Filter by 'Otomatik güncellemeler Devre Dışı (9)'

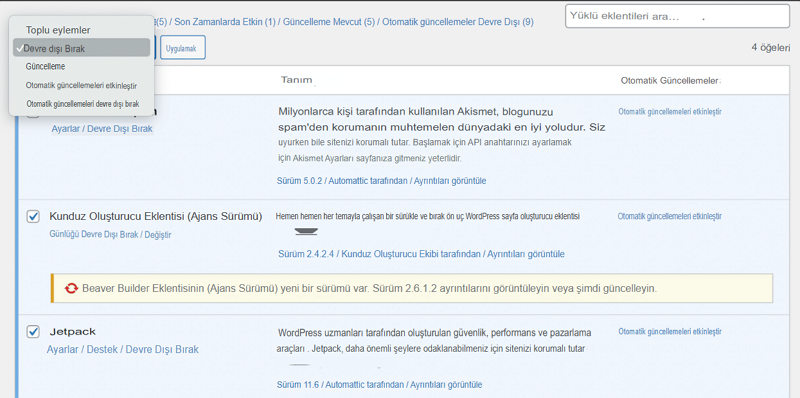pos(458,22)
